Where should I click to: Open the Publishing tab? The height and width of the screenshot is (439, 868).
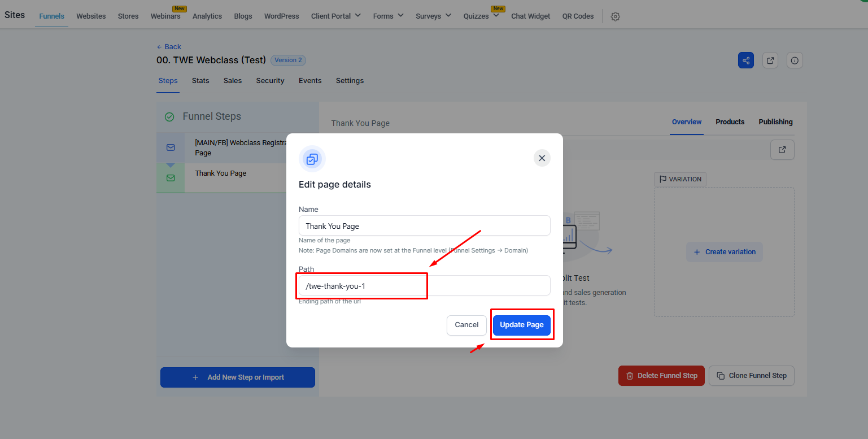point(775,122)
